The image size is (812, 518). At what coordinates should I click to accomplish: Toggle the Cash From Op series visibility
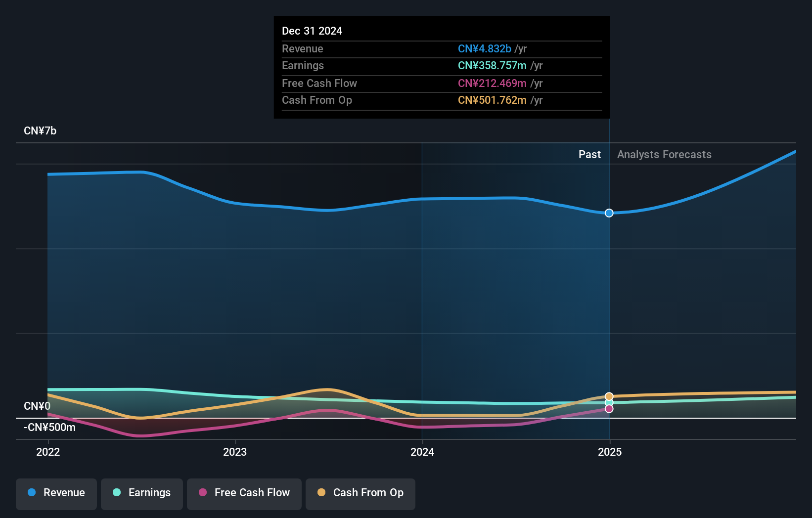tap(360, 493)
